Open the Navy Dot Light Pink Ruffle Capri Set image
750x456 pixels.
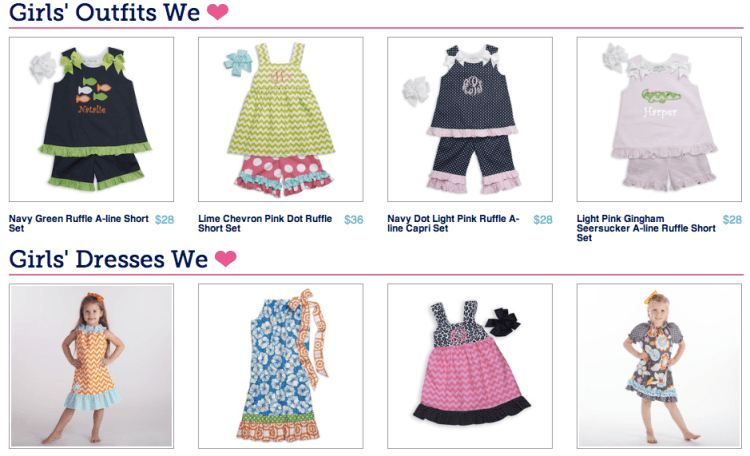pos(470,119)
